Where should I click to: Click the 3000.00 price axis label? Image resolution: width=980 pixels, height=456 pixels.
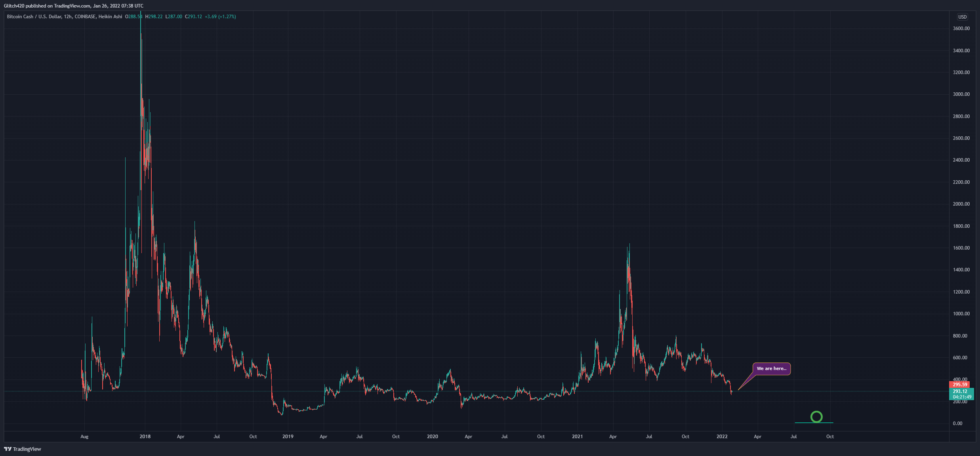pyautogui.click(x=961, y=94)
